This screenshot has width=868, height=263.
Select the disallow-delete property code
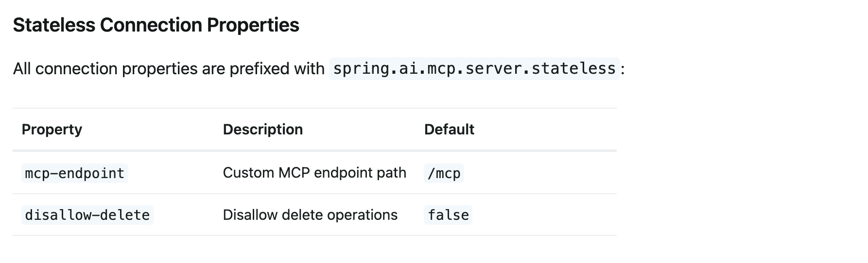[87, 215]
